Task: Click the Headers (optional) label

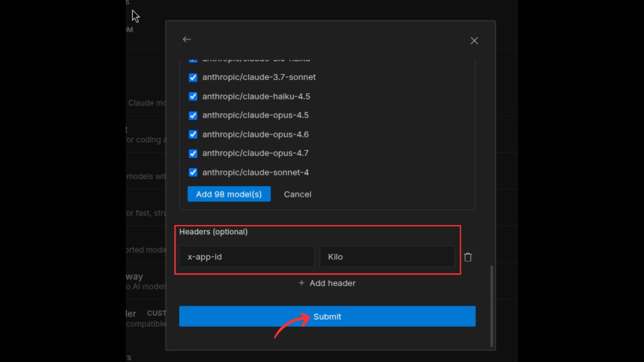Action: (213, 232)
